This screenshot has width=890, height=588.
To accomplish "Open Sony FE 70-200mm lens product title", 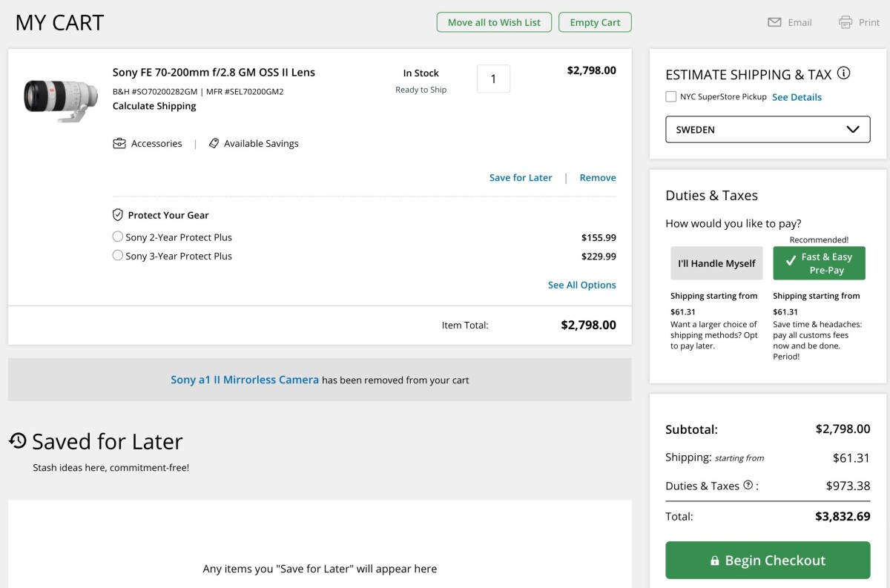I will 214,72.
